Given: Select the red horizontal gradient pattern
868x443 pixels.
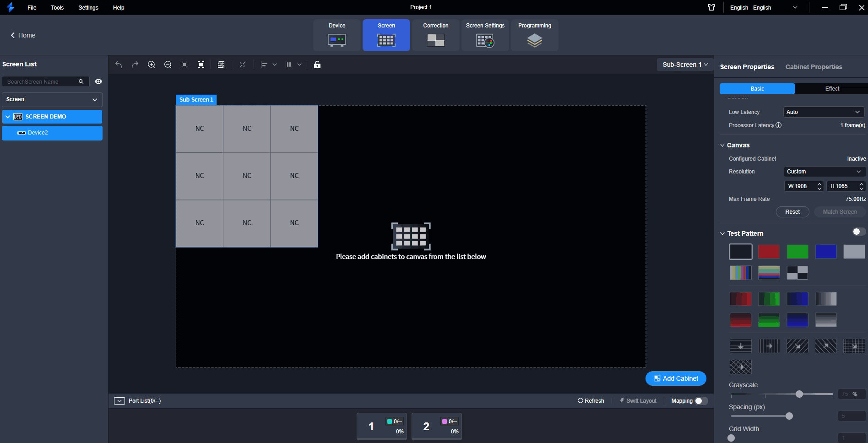Looking at the screenshot, I should click(740, 299).
